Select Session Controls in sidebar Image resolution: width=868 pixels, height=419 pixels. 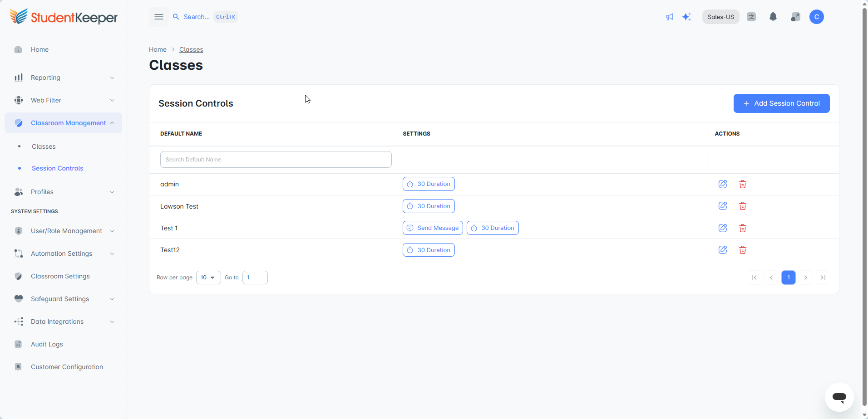[x=58, y=168]
